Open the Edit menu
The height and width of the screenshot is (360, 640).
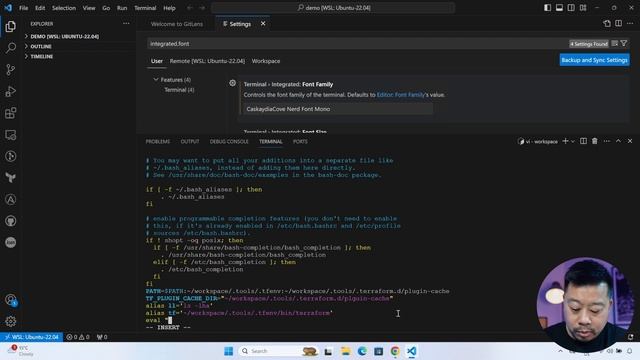coord(40,8)
